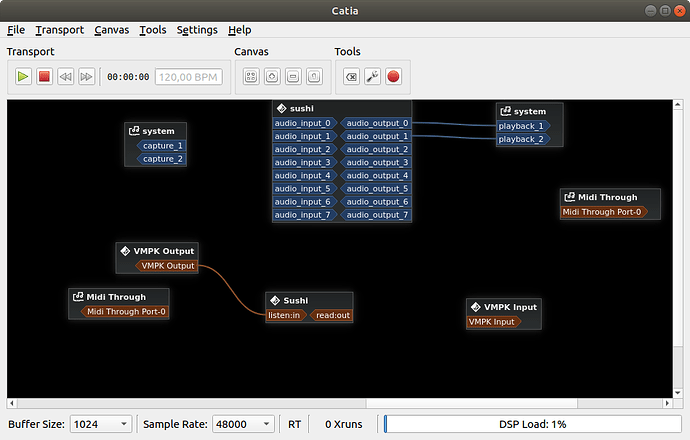The width and height of the screenshot is (690, 440).
Task: Click the 00:00:00 transport time display
Action: [128, 77]
